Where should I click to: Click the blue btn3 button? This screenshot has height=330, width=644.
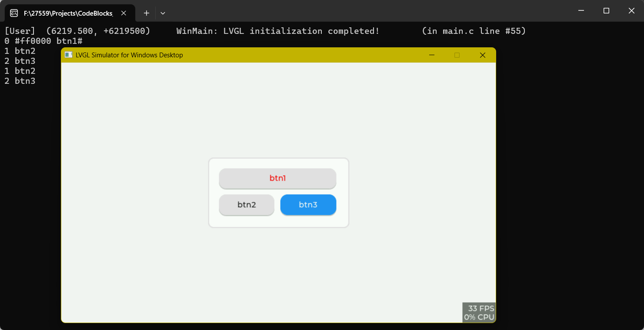[x=308, y=205]
